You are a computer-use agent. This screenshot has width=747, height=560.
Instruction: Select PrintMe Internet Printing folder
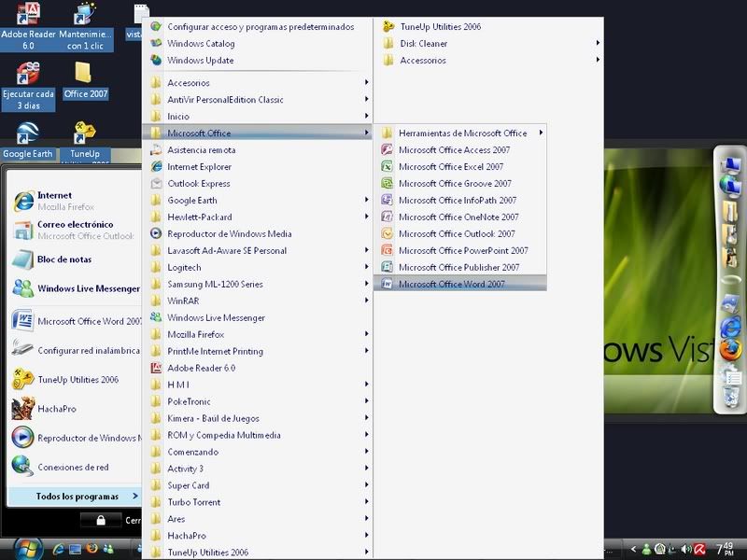(x=258, y=351)
